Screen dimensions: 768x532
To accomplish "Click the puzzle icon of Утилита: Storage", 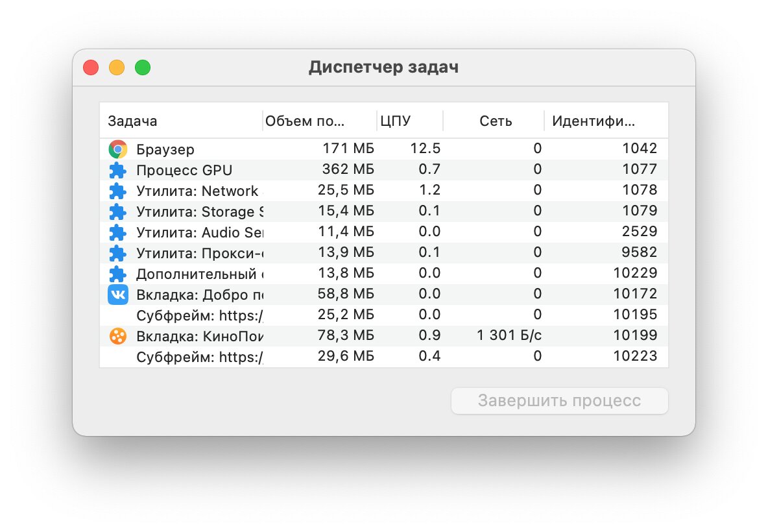I will (x=117, y=212).
